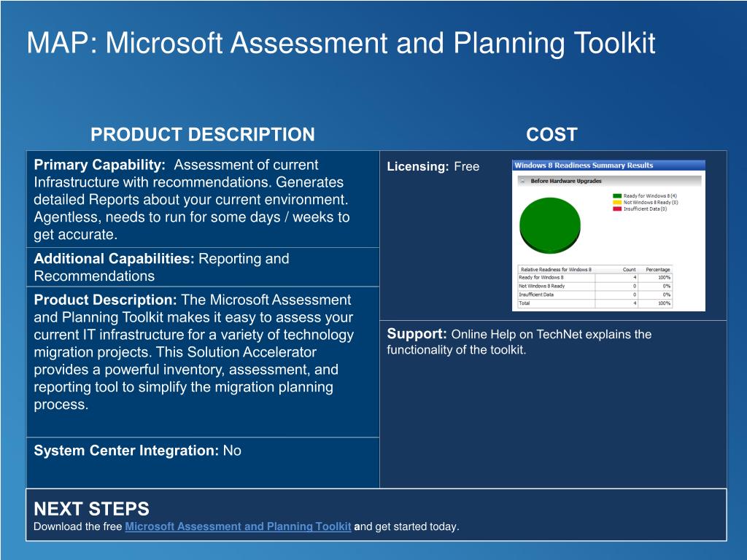
Task: Click the slide title MAP: Microsoft Assessment and Planning Toolkit
Action: click(x=341, y=43)
